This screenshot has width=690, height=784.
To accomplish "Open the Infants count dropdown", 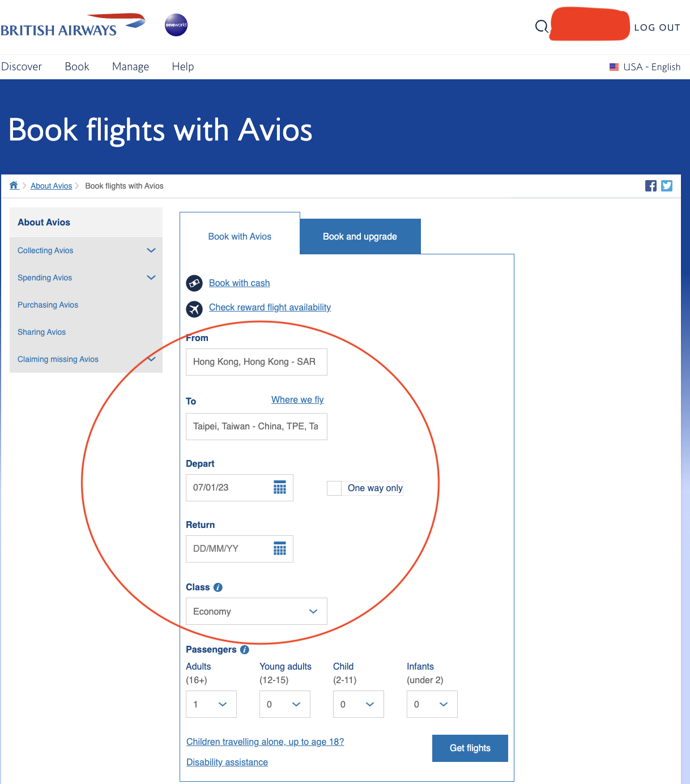I will click(432, 704).
